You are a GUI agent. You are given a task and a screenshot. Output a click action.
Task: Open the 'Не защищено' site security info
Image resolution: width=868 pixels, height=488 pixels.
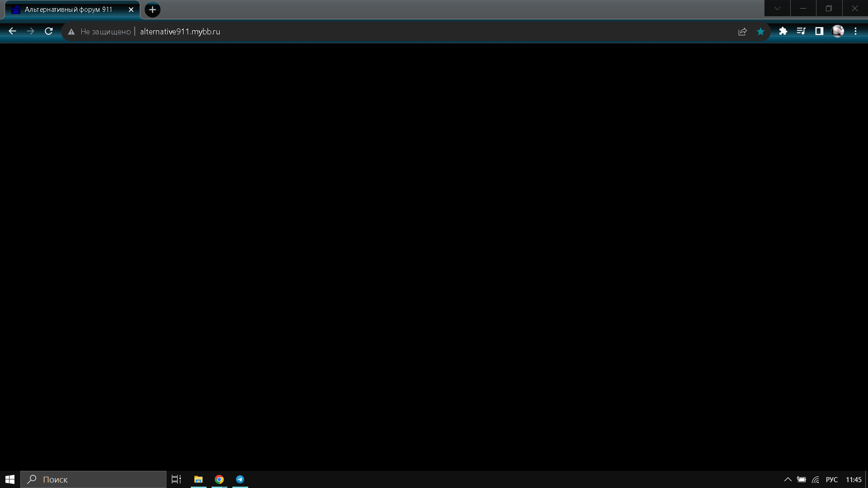(x=99, y=32)
